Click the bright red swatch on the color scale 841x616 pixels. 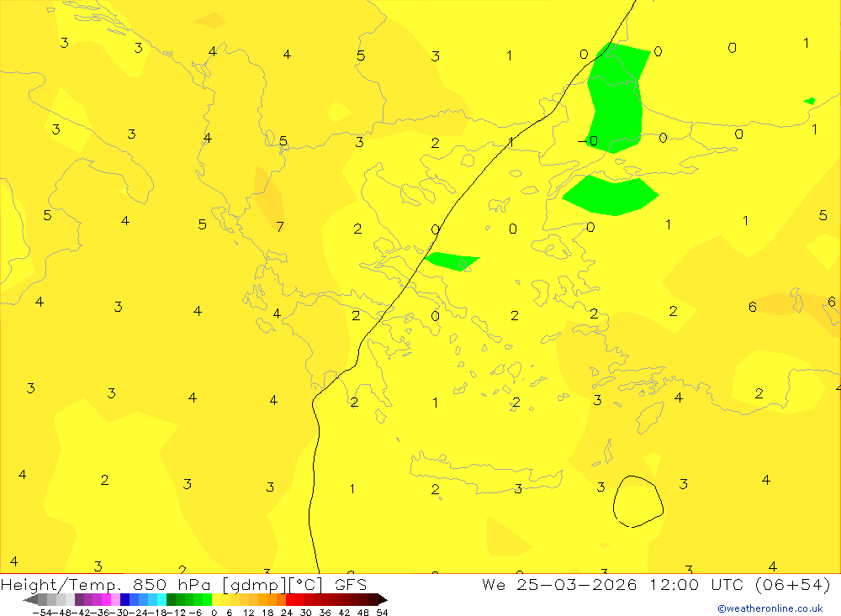(290, 600)
